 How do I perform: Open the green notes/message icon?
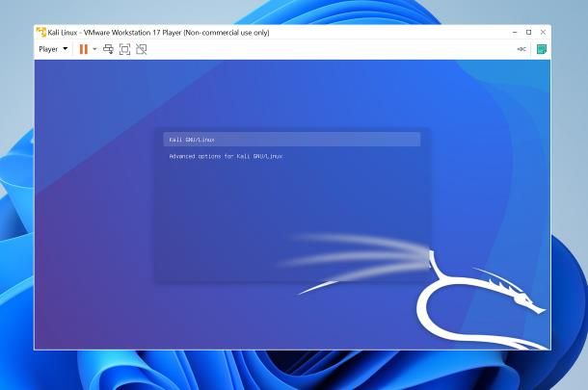point(542,49)
